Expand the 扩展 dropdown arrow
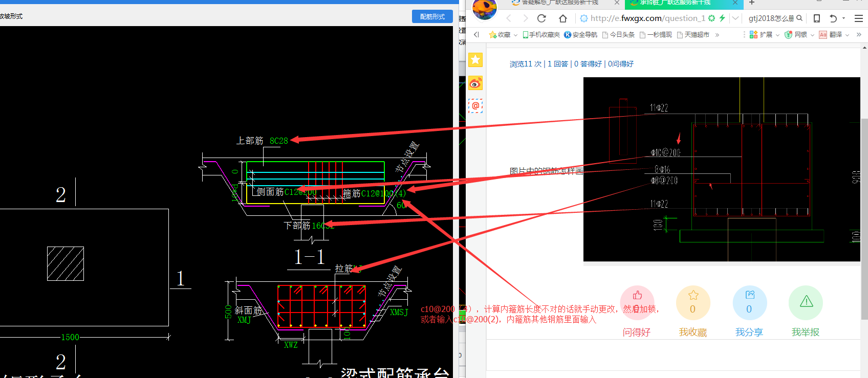The image size is (868, 378). click(777, 35)
